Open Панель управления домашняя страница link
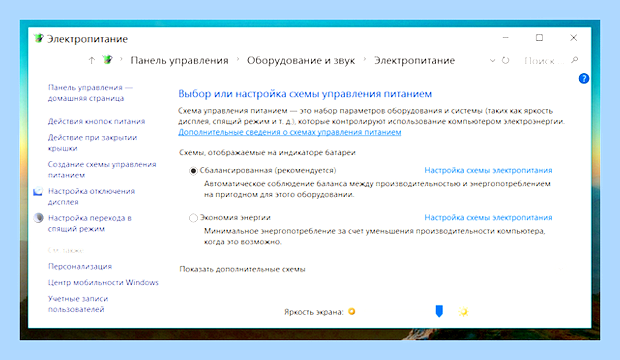 click(90, 93)
